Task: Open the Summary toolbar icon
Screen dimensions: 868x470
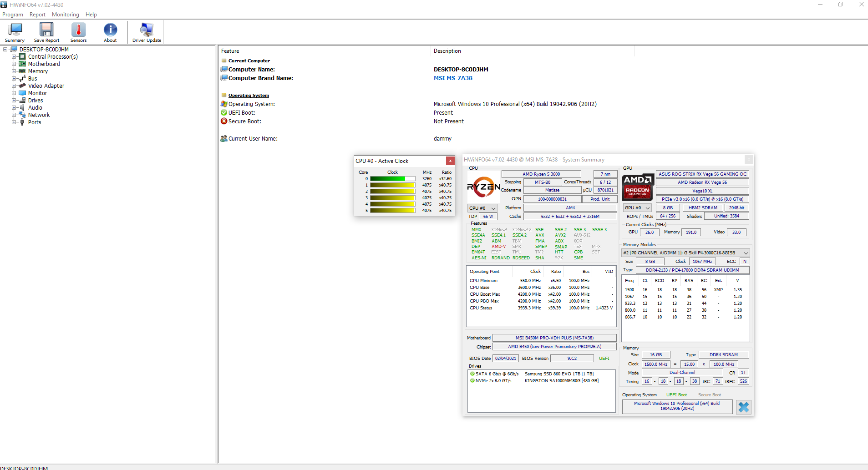Action: (15, 30)
